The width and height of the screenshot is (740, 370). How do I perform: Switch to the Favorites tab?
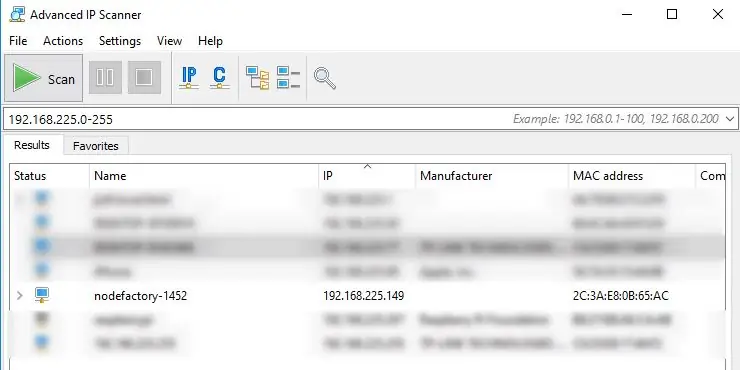[x=96, y=146]
